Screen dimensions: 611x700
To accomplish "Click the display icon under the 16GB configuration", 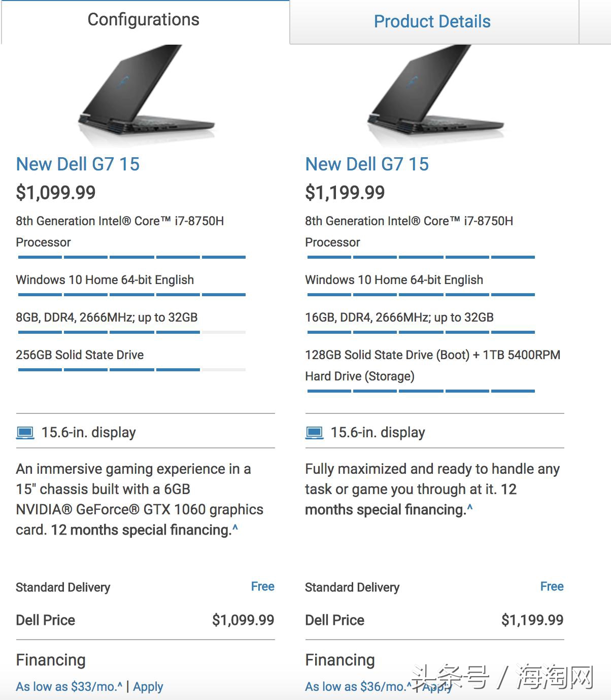I will pos(314,433).
